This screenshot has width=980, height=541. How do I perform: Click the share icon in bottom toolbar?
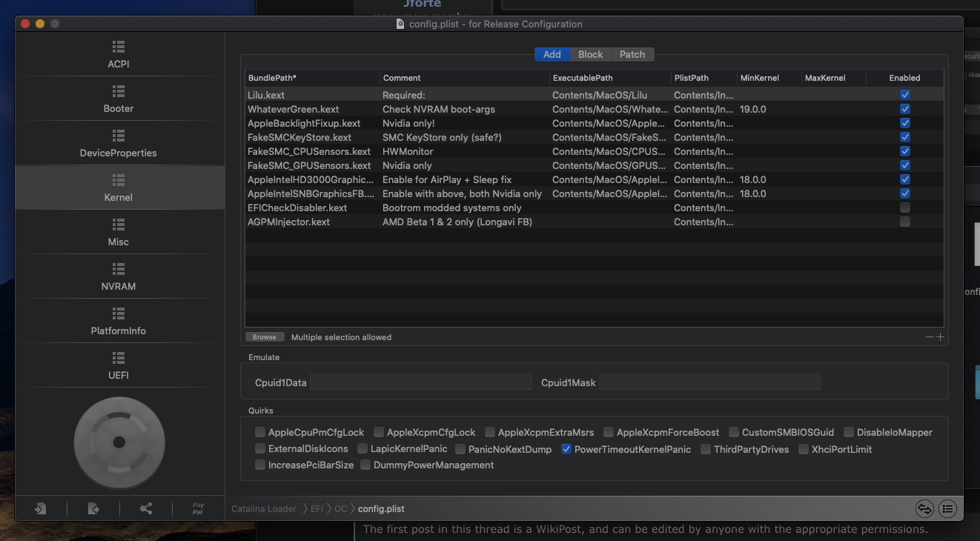tap(146, 508)
